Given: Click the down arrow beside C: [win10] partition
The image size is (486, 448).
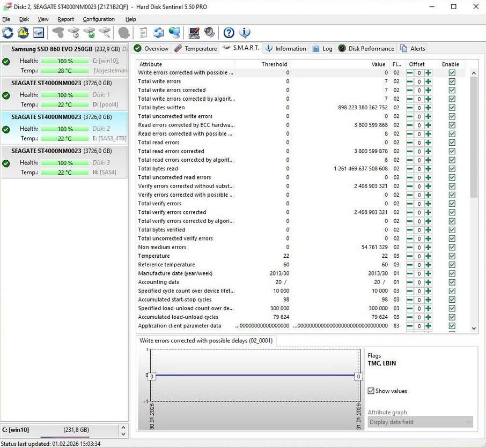Looking at the screenshot, I should [x=123, y=433].
